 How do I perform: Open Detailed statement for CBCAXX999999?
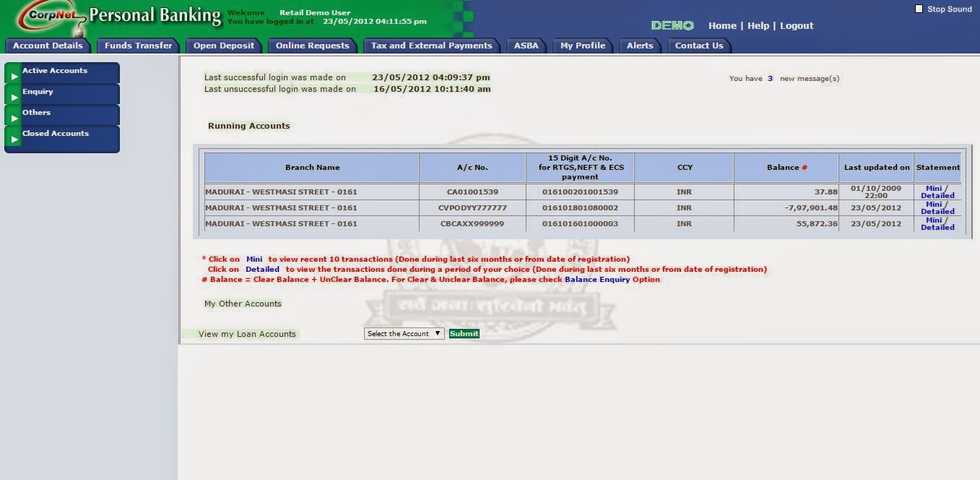pos(937,227)
